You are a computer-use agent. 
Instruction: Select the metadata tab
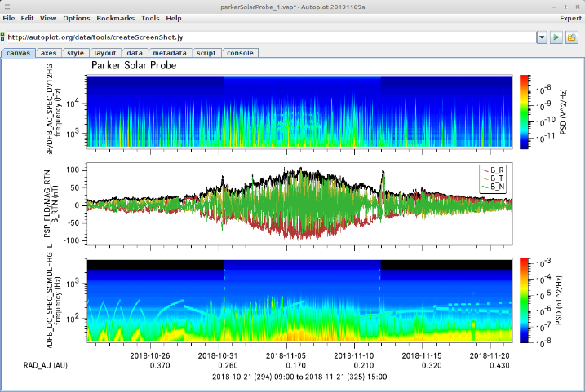click(x=170, y=53)
